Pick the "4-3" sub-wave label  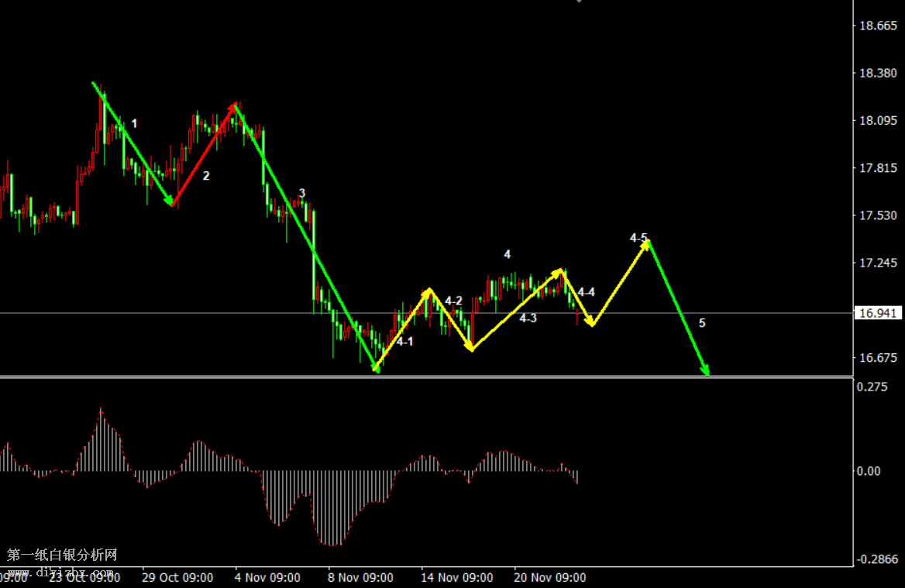point(528,318)
